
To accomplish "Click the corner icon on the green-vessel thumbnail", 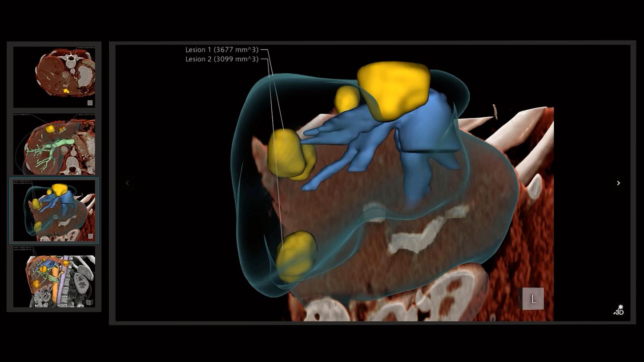I will coord(90,169).
